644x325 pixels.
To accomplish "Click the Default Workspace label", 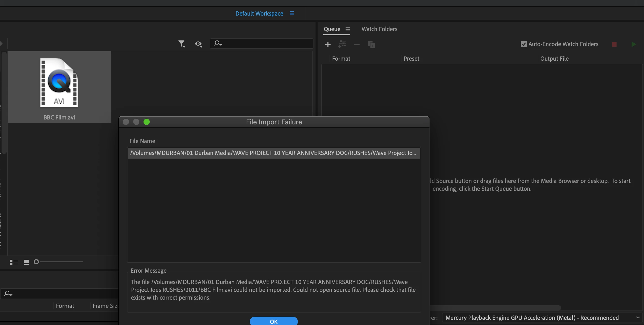I will coord(259,13).
